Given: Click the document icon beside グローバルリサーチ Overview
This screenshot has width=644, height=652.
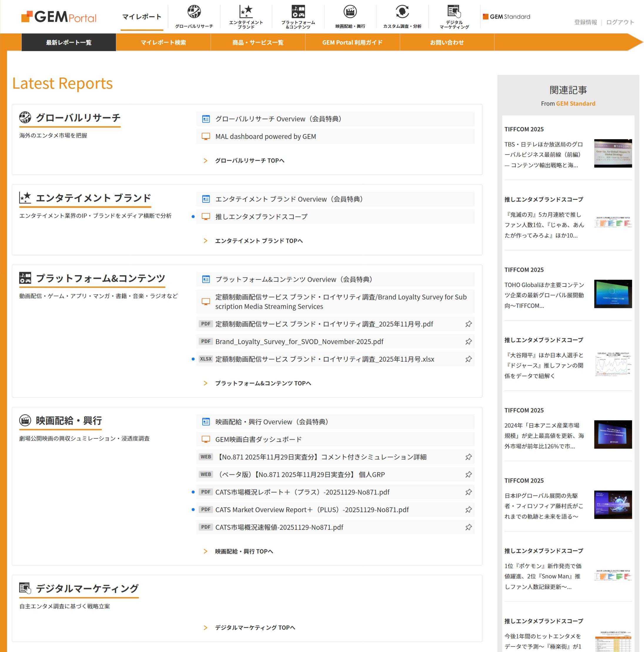Looking at the screenshot, I should tap(205, 119).
